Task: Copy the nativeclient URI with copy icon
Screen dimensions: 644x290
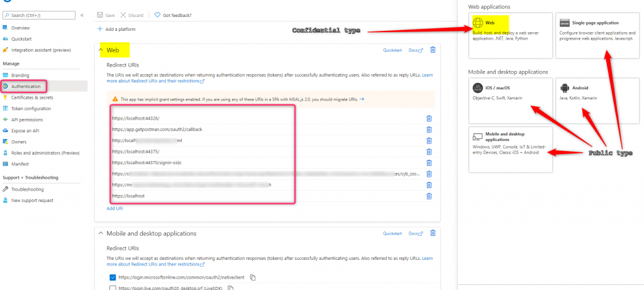Action: 253,277
